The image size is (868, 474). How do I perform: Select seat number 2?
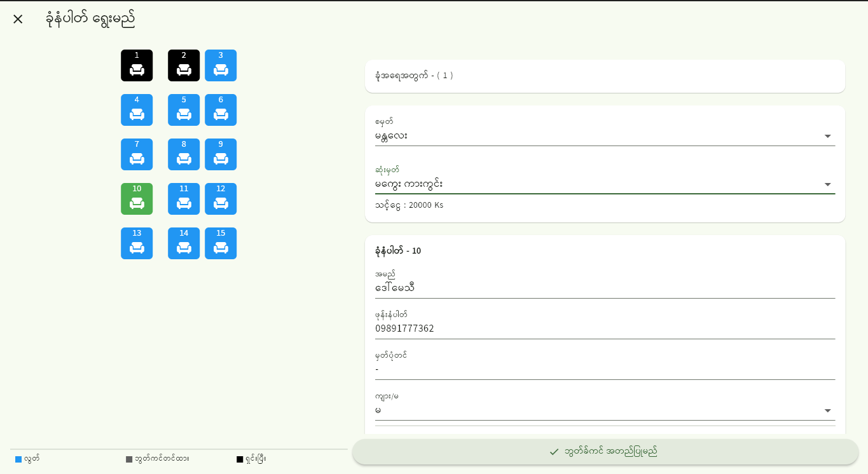coord(184,65)
